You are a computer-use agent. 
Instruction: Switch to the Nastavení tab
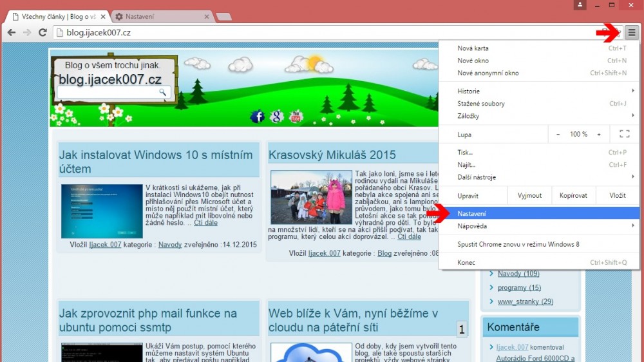pos(158,16)
